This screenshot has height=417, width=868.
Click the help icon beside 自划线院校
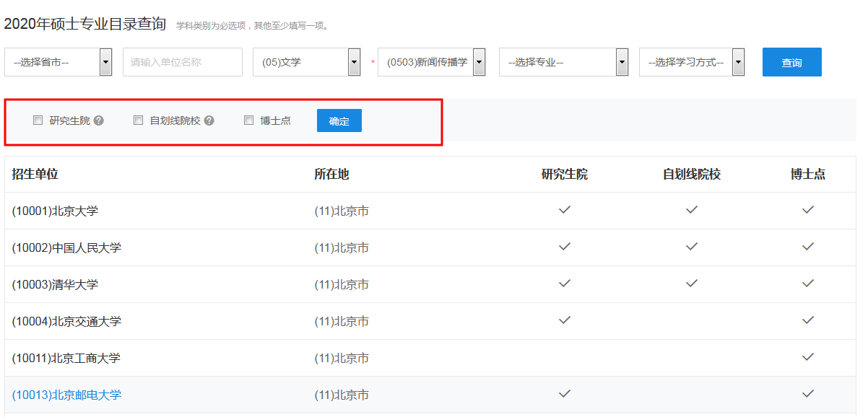[x=209, y=120]
